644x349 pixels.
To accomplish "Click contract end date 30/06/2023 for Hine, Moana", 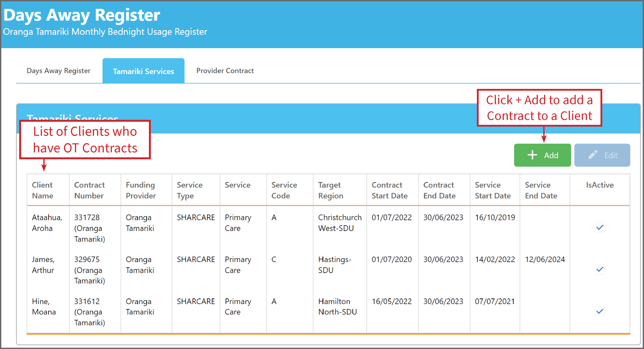I will pos(443,301).
